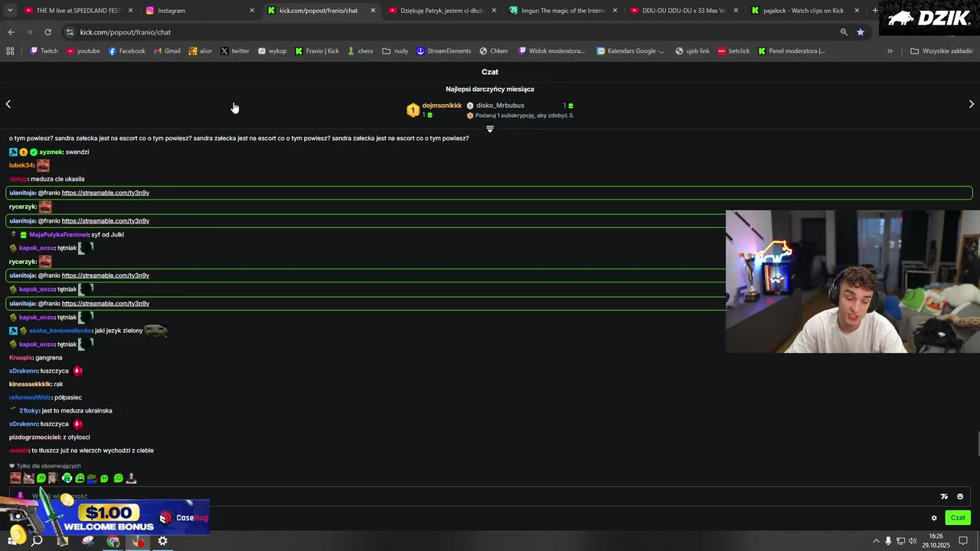Open the wykop bookmark

272,51
